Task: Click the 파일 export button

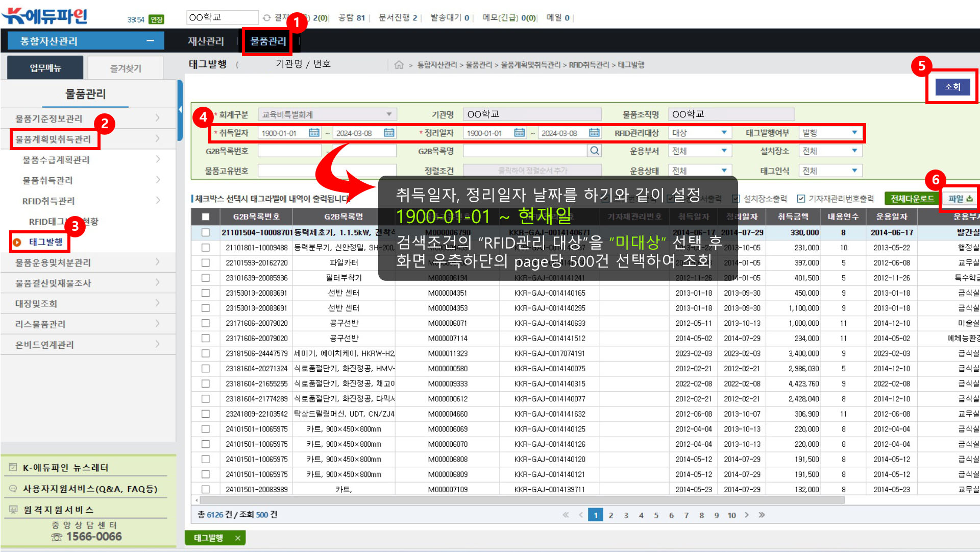Action: coord(960,199)
